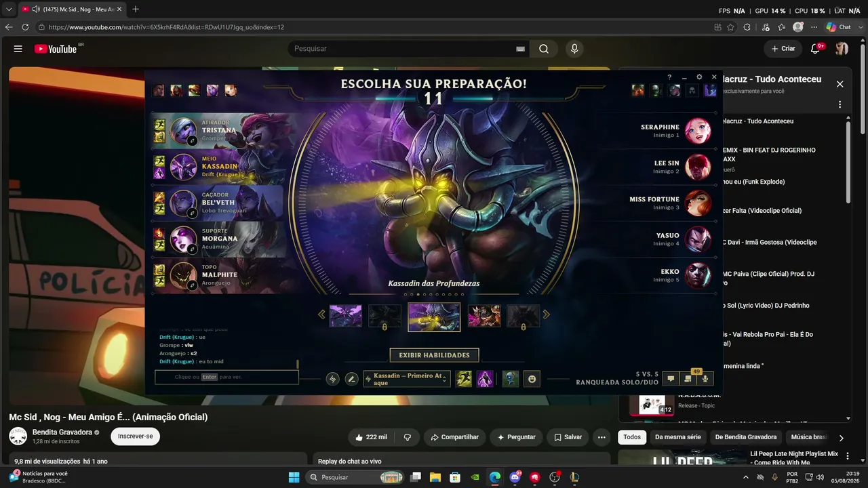Click the League chat input field
Screen dimensions: 868x488
point(226,377)
